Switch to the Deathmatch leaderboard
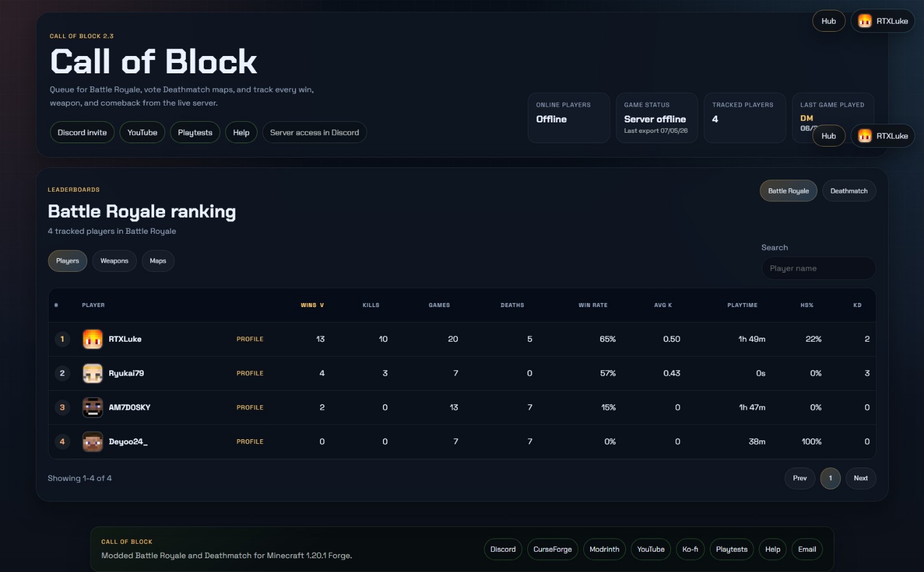The height and width of the screenshot is (572, 924). pyautogui.click(x=849, y=191)
